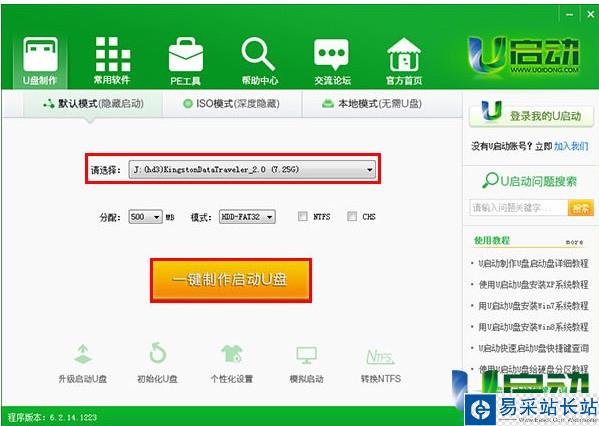Image resolution: width=599 pixels, height=426 pixels.
Task: Click the 加入我们 link
Action: [x=571, y=146]
